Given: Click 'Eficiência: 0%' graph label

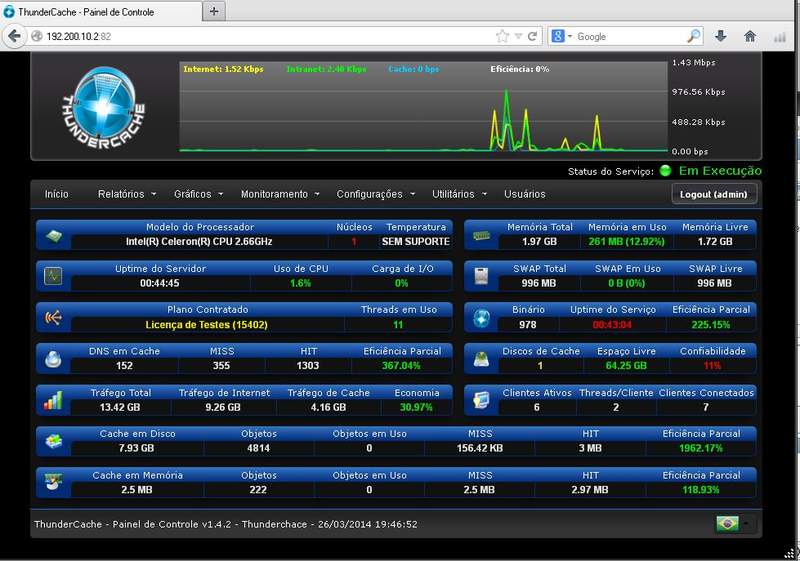Looking at the screenshot, I should pos(520,69).
